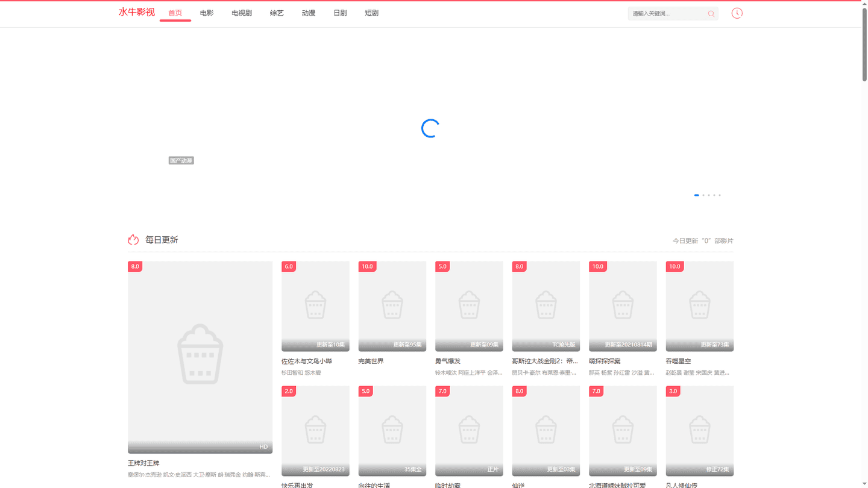Screen dimensions: 868x488
Task: Click the 更新至03集 status label
Action: coord(561,470)
